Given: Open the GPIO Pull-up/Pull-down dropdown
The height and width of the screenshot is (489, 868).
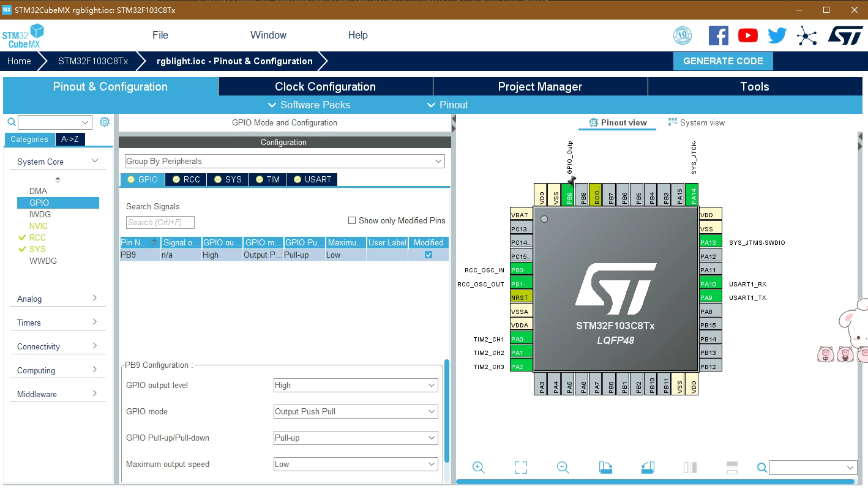Looking at the screenshot, I should (x=356, y=438).
